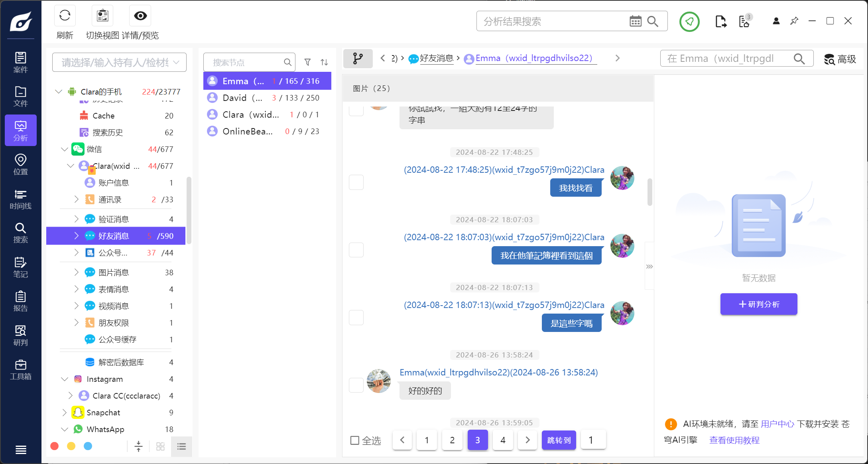Collapse the 微信 tree node
Viewport: 868px width, 464px height.
click(65, 149)
